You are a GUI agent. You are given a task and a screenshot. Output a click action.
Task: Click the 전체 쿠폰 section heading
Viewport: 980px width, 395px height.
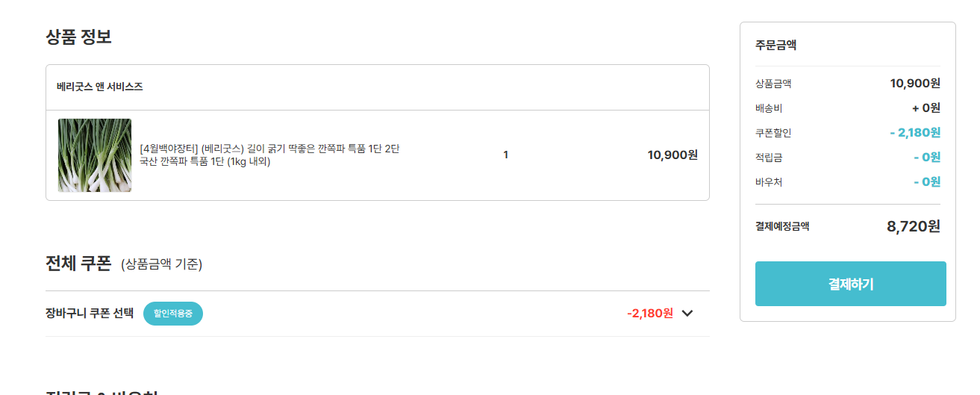tap(78, 264)
